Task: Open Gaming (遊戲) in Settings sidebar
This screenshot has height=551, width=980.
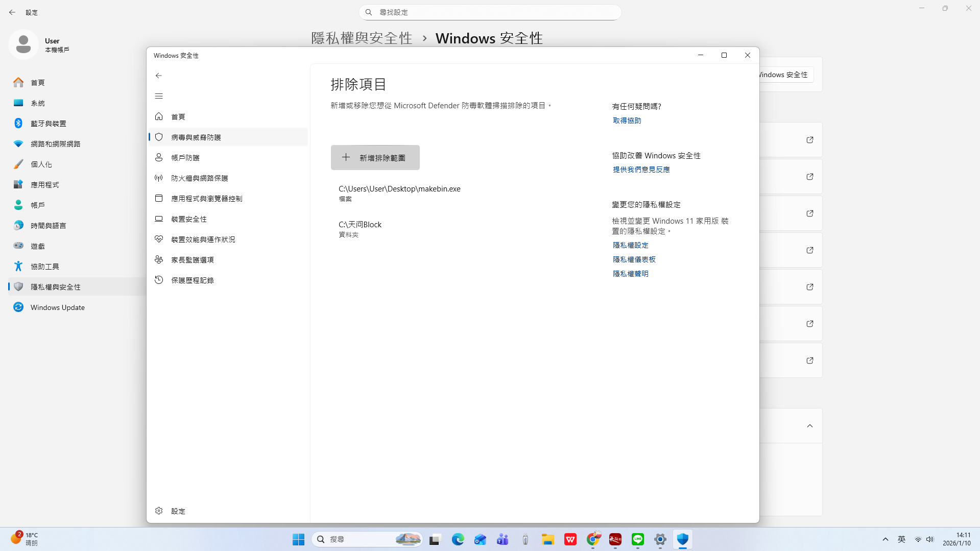Action: coord(77,246)
